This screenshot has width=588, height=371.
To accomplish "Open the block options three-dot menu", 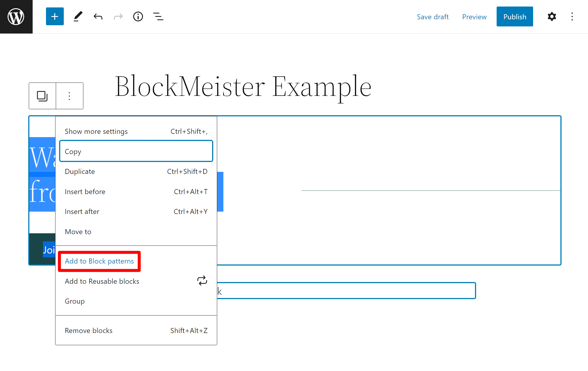I will (x=69, y=96).
